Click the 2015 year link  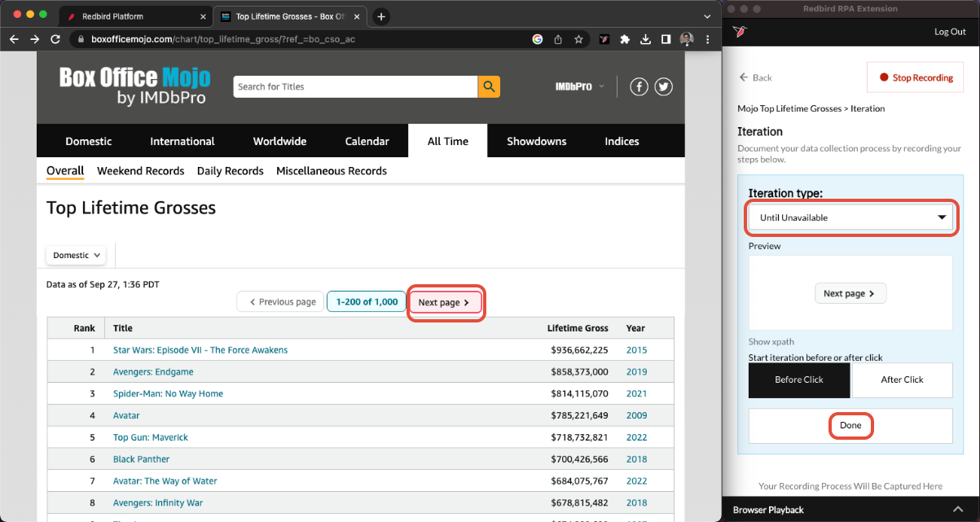tap(637, 350)
